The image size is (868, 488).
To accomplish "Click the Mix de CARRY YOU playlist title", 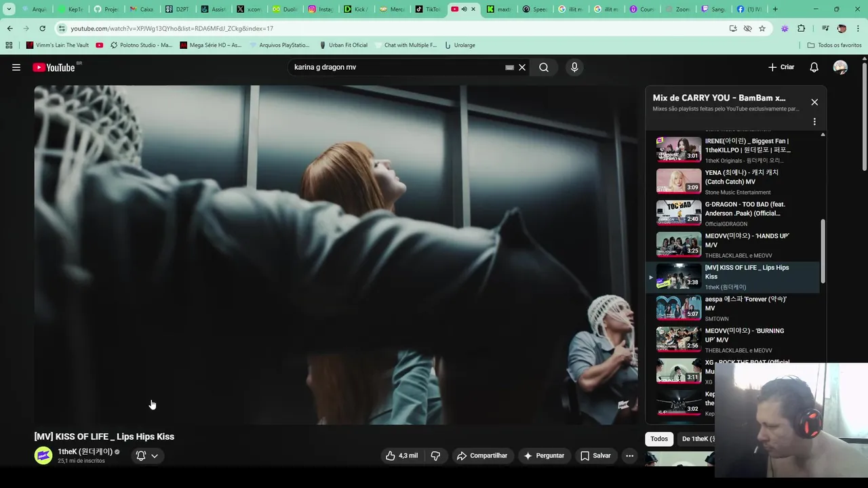I will coord(719,98).
